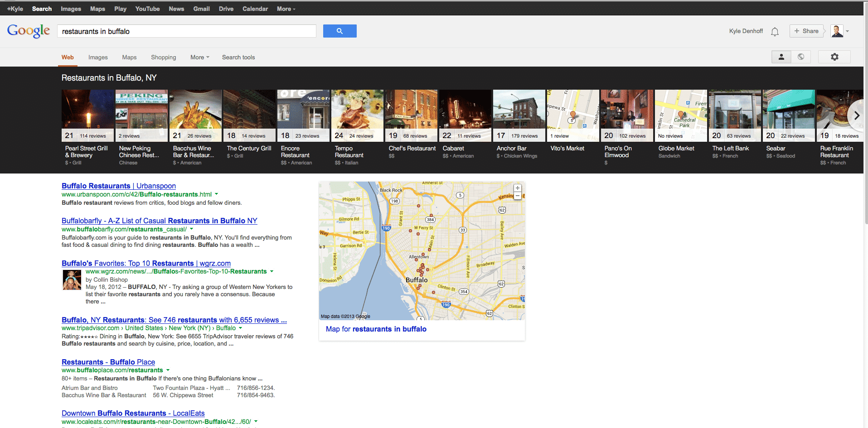Expand options arrow for wgrz.com URL
Image resolution: width=868 pixels, height=428 pixels.
(272, 271)
